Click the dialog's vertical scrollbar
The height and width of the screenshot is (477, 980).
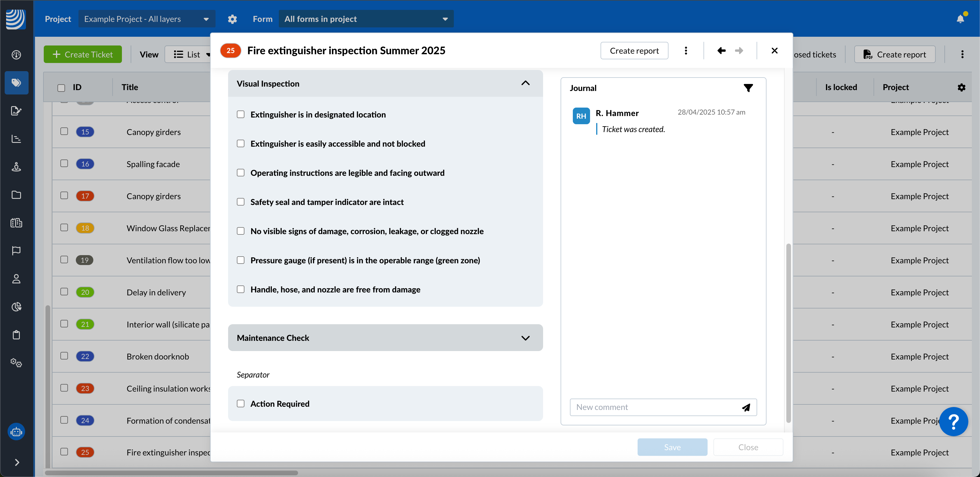tap(788, 333)
